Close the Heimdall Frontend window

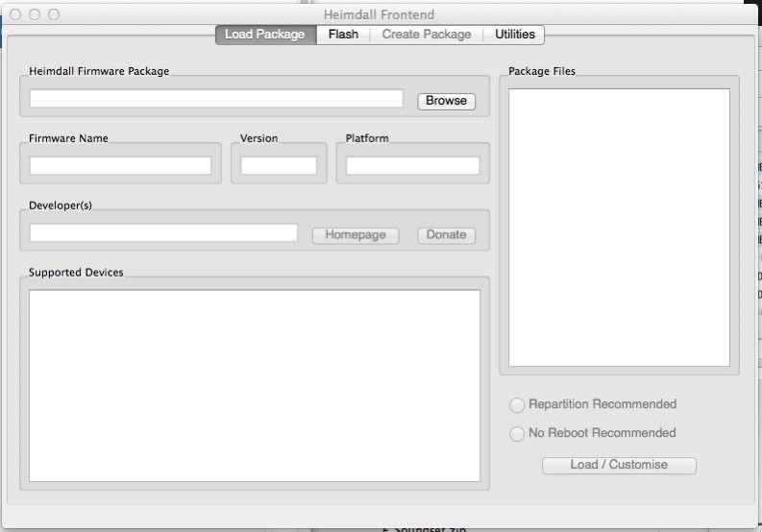(15, 14)
